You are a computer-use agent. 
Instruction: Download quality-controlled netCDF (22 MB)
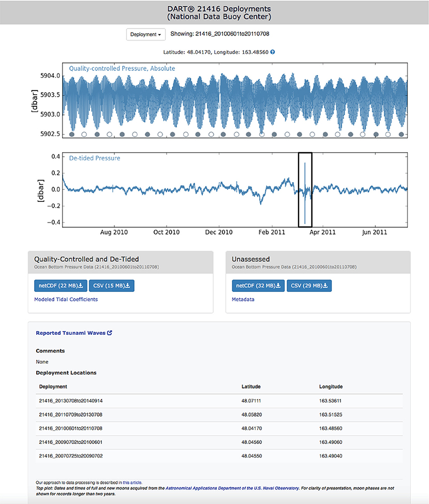(x=61, y=286)
